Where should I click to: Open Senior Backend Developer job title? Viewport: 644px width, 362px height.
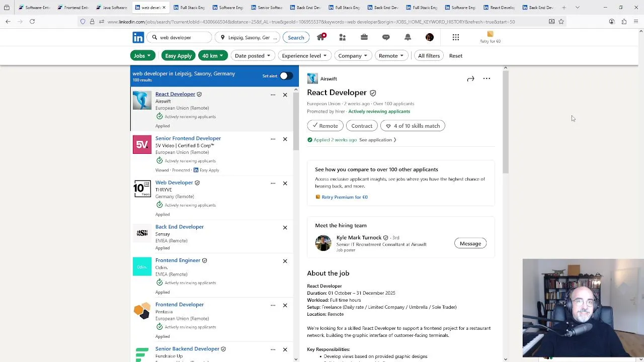187,349
